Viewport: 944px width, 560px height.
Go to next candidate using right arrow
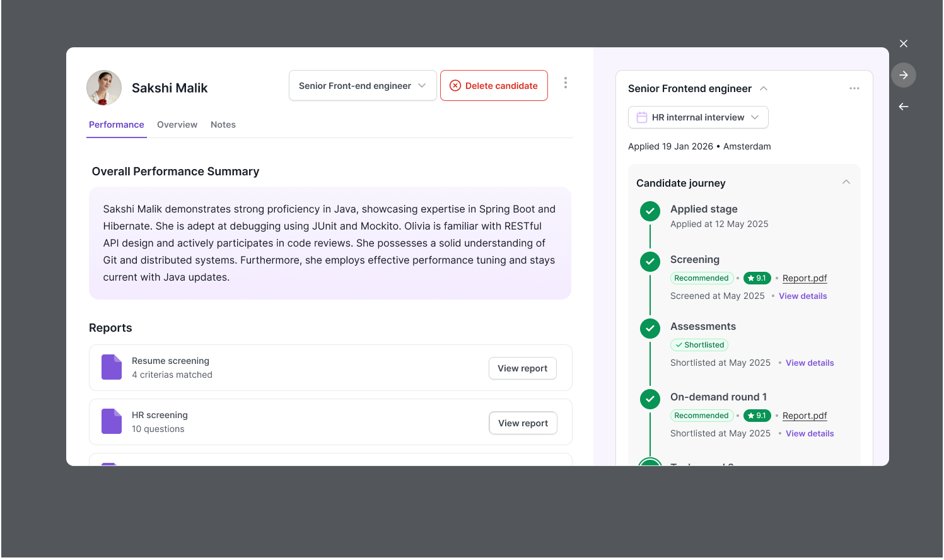point(904,75)
